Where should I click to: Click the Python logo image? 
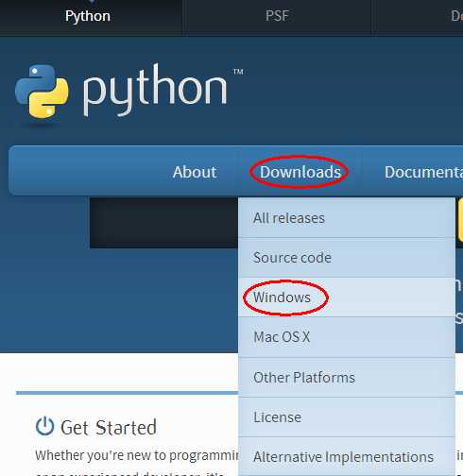pos(42,92)
